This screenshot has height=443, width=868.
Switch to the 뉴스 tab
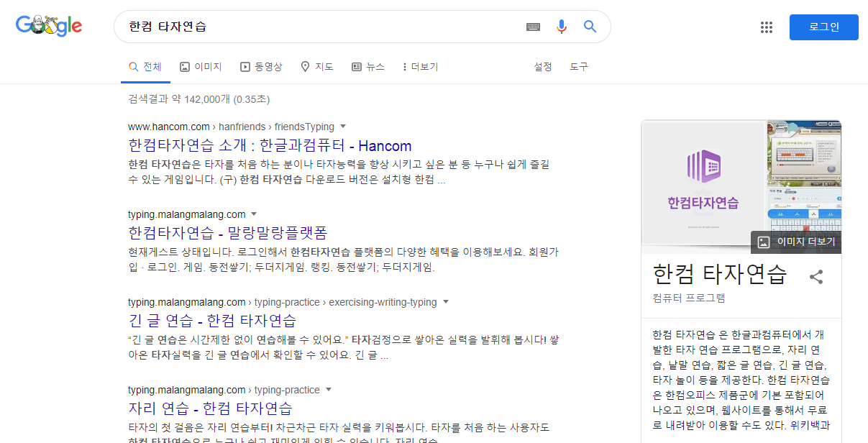[x=368, y=67]
